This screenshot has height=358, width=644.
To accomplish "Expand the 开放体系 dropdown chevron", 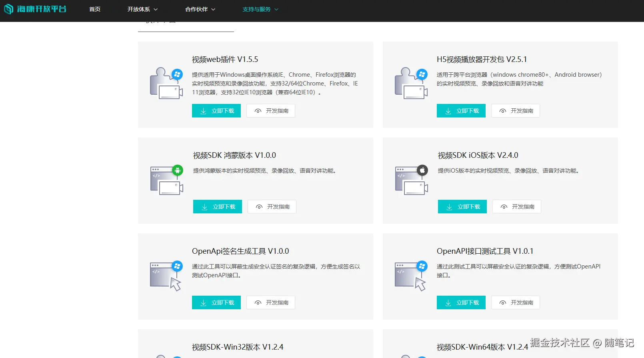I will click(x=156, y=9).
